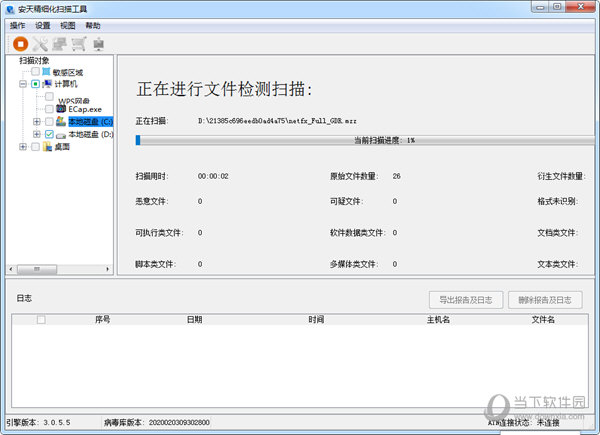Click the 桌面 folder icon
The image size is (600, 435).
coord(47,147)
